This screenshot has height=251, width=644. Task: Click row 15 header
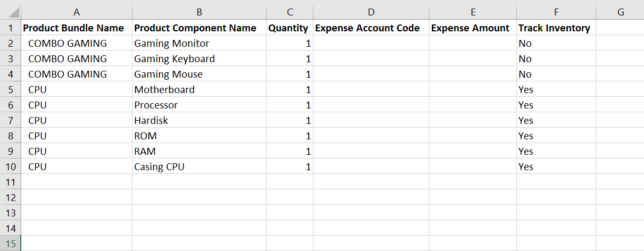[x=11, y=244]
